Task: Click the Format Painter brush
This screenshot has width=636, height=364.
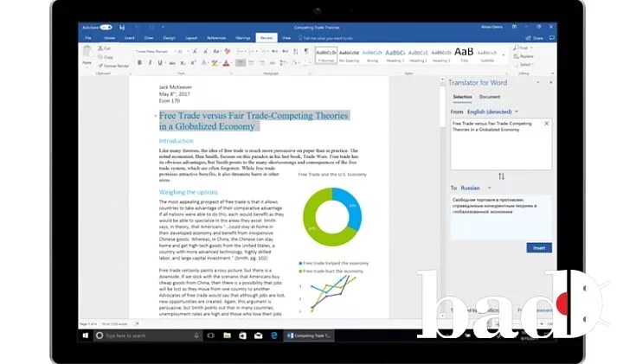Action: 100,66
